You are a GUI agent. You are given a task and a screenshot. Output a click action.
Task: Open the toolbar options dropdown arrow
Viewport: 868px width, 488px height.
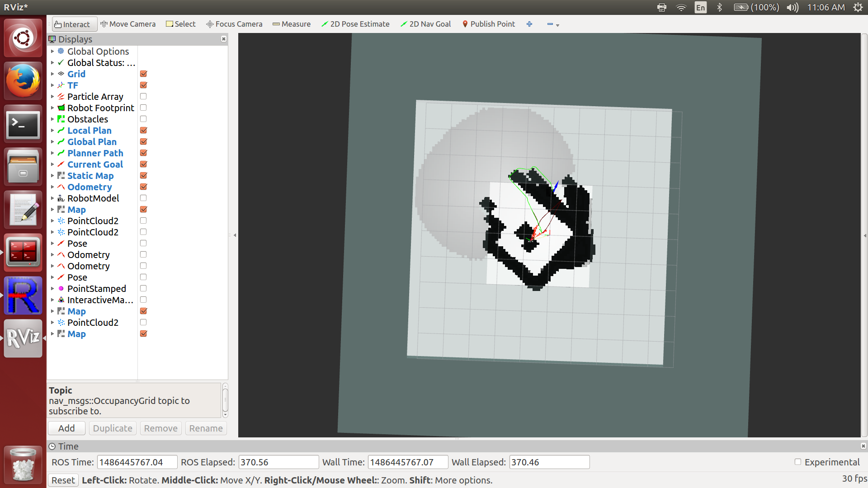click(x=557, y=25)
